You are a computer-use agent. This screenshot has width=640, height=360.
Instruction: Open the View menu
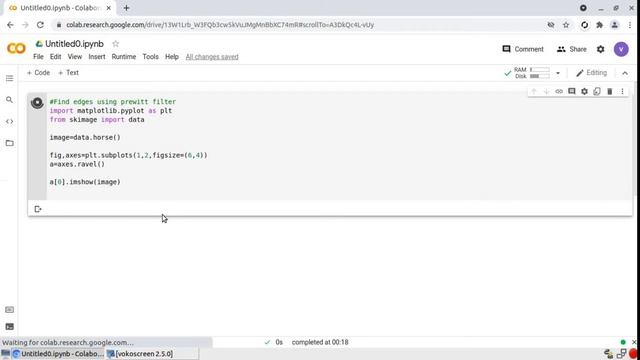point(75,57)
